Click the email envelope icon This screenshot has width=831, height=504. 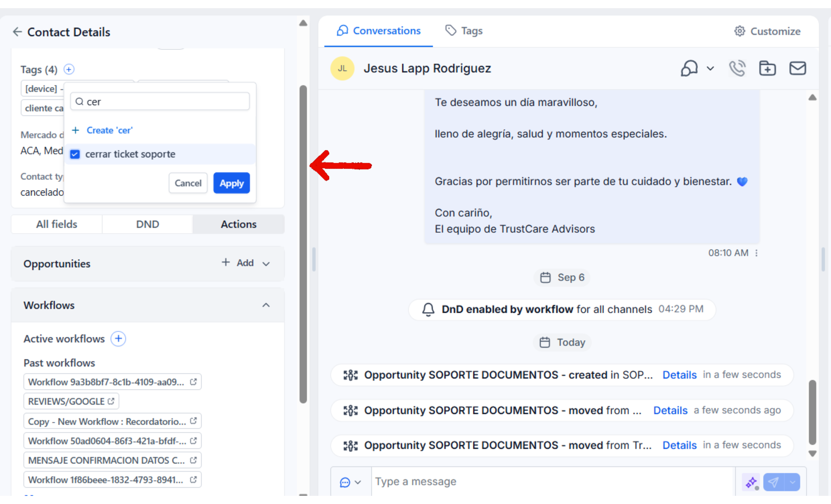coord(798,68)
